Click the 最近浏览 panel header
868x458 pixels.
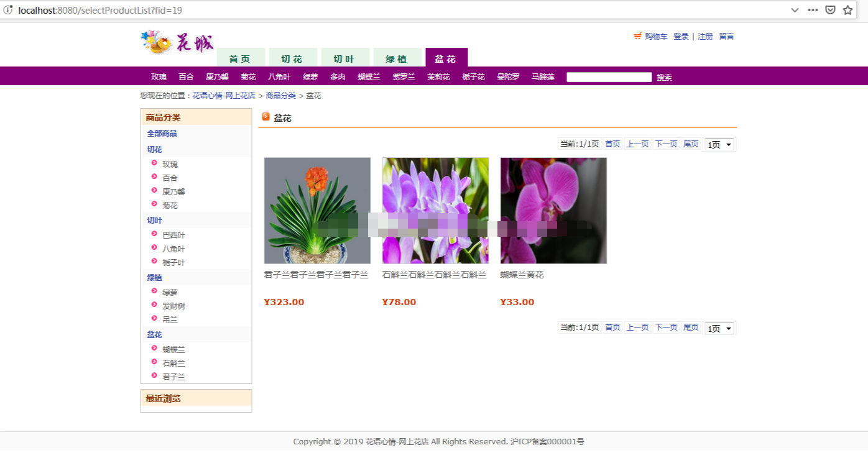(x=196, y=398)
